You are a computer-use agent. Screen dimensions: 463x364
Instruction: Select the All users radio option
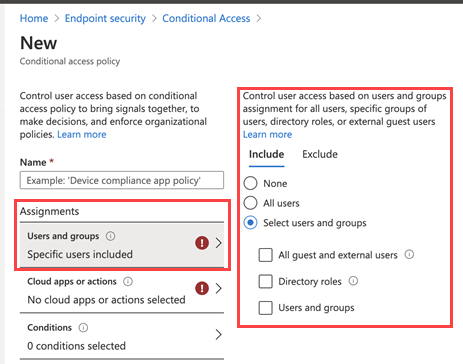pyautogui.click(x=250, y=203)
